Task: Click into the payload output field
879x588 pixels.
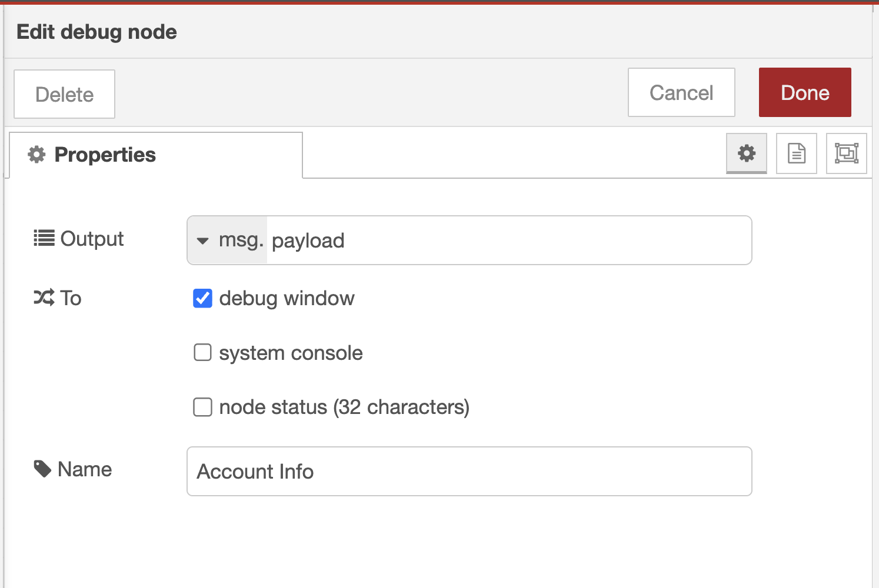Action: point(506,240)
